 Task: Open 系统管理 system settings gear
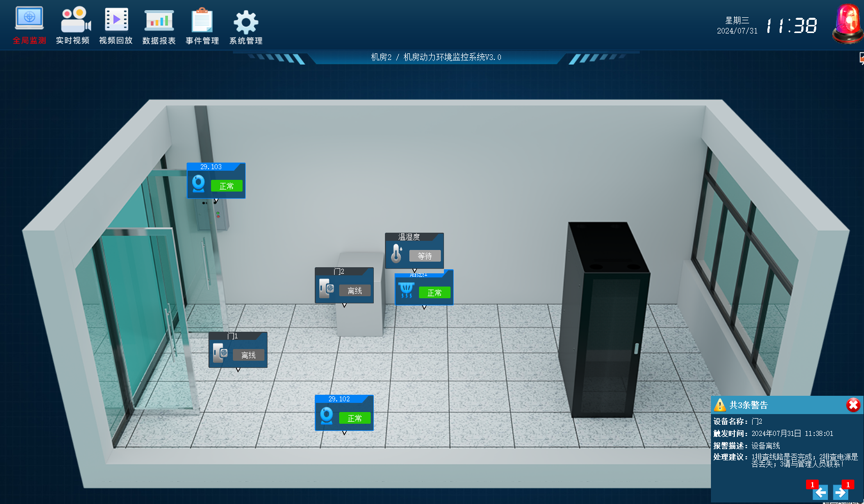(x=246, y=25)
